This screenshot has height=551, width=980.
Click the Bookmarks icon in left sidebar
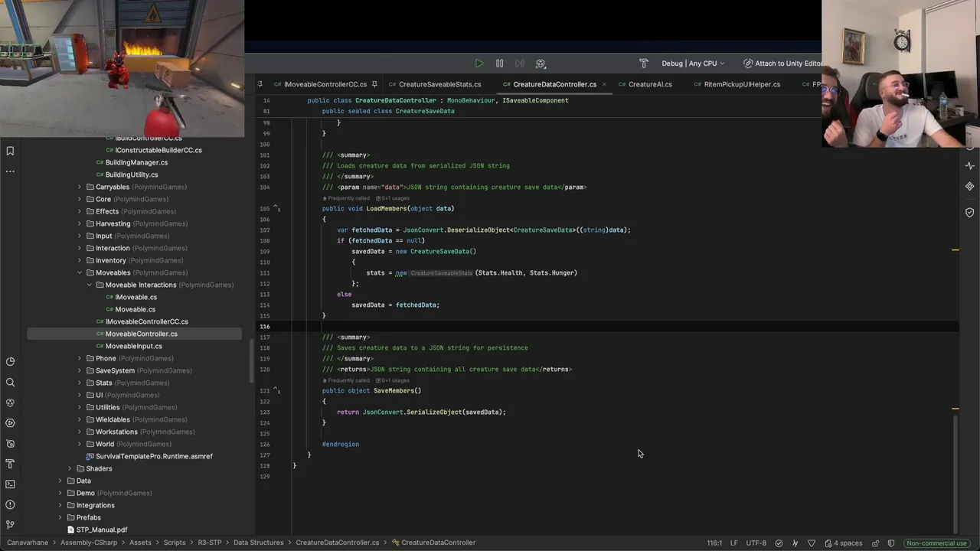[x=10, y=152]
